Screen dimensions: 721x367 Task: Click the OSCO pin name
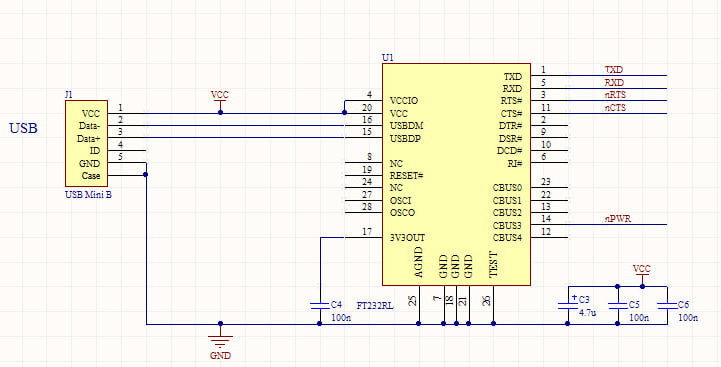(x=402, y=213)
